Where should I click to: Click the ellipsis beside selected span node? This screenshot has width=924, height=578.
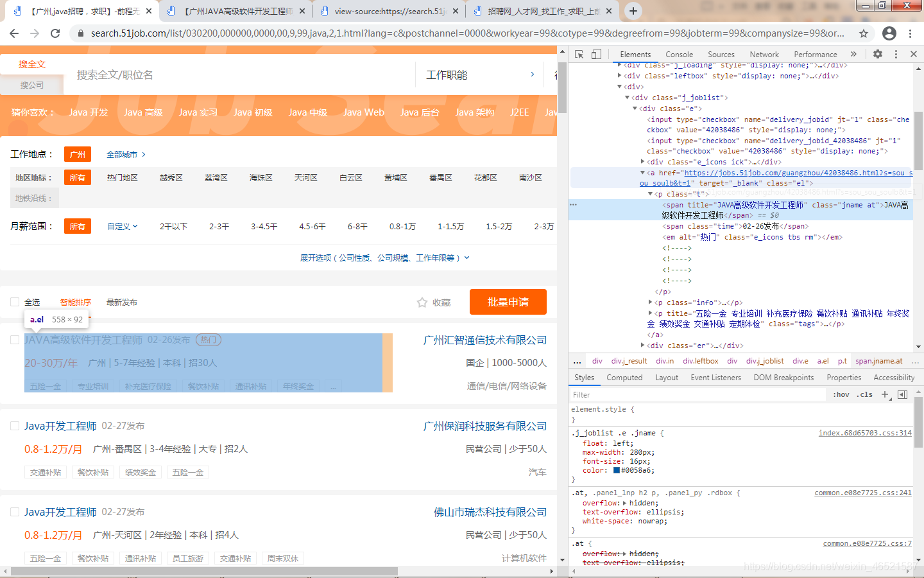574,205
